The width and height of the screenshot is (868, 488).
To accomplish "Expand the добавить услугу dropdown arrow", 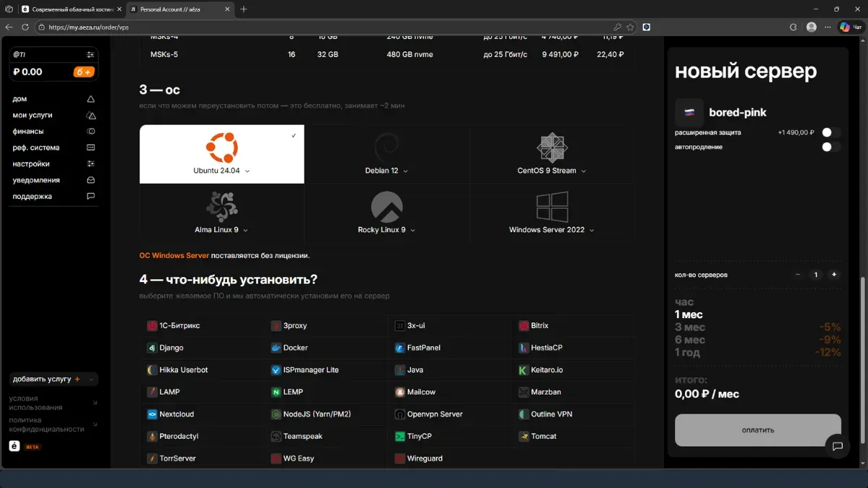I will [91, 379].
